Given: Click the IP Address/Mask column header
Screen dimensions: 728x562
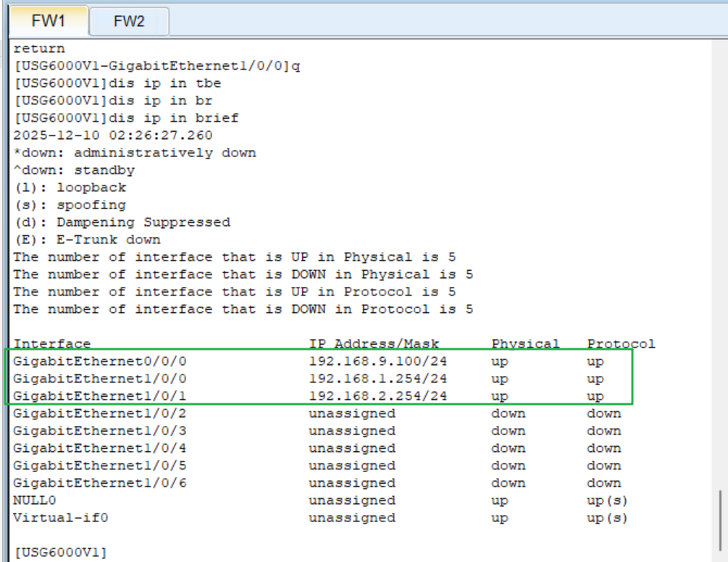Looking at the screenshot, I should [374, 344].
